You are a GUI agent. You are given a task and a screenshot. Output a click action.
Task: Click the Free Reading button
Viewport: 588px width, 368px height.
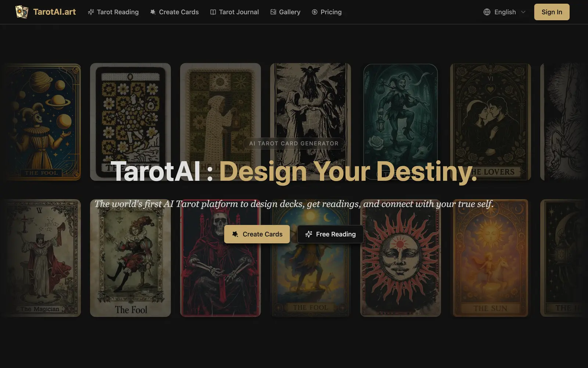[330, 234]
